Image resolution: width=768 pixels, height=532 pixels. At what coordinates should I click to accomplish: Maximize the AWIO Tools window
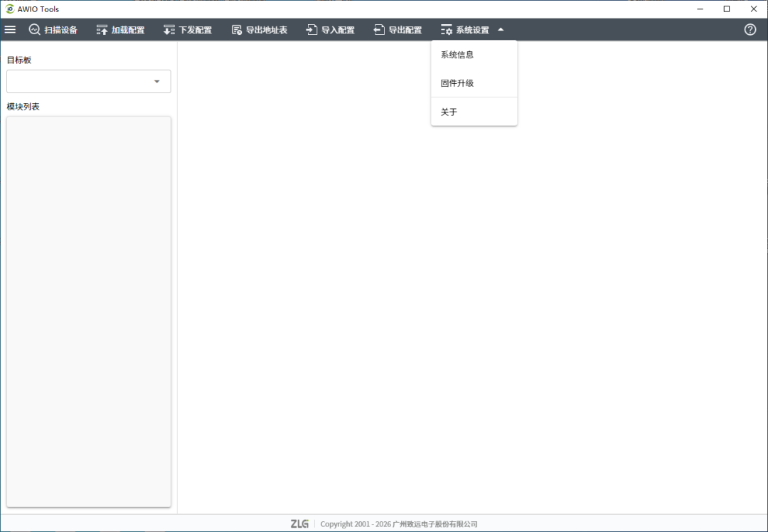tap(727, 9)
